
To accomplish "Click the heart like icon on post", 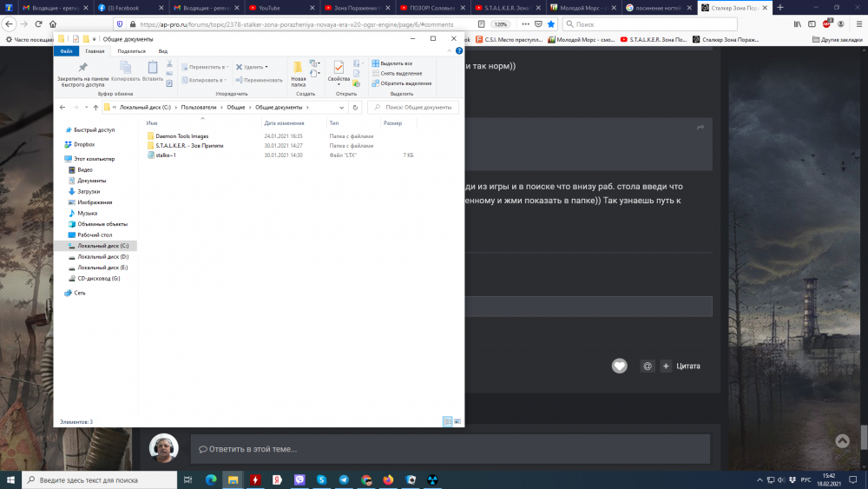I will tap(619, 366).
